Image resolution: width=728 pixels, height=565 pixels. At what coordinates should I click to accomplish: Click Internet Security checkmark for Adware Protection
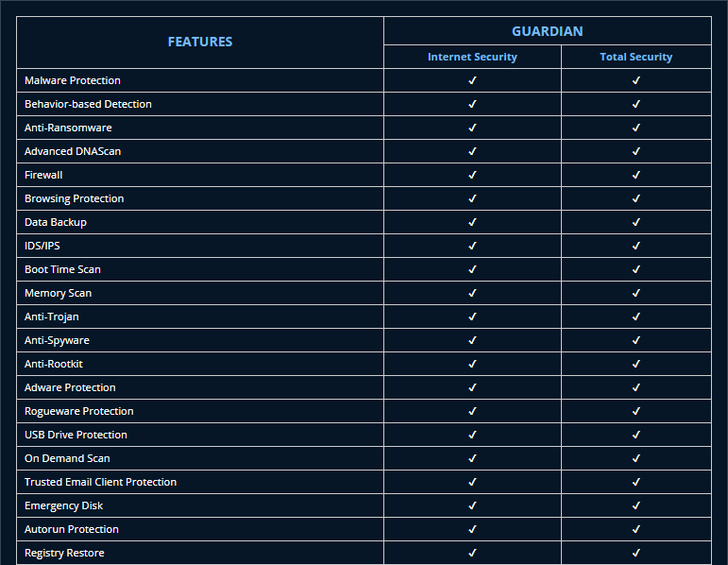tap(472, 387)
